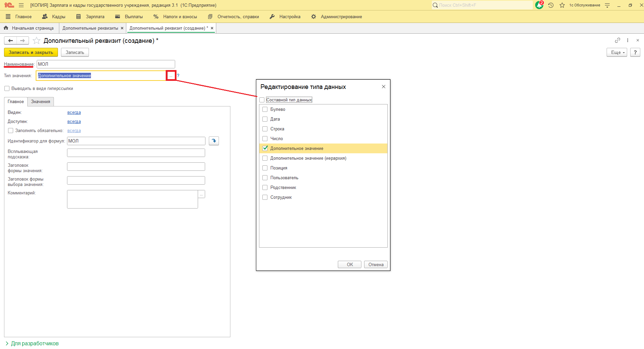Enable Выводить в виде гиперссылки

tap(7, 89)
